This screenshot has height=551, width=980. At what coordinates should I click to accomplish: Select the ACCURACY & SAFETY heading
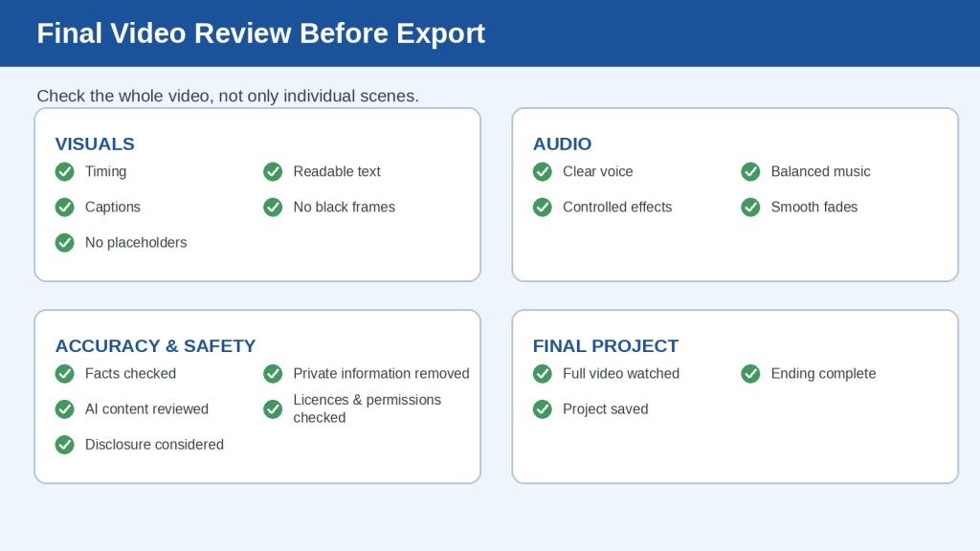pos(156,346)
